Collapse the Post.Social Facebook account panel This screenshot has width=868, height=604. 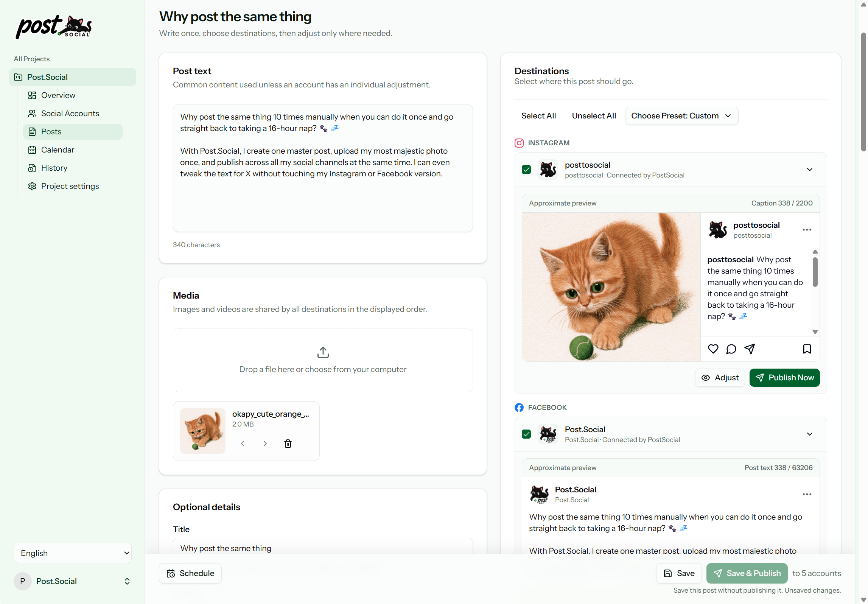[x=810, y=434]
